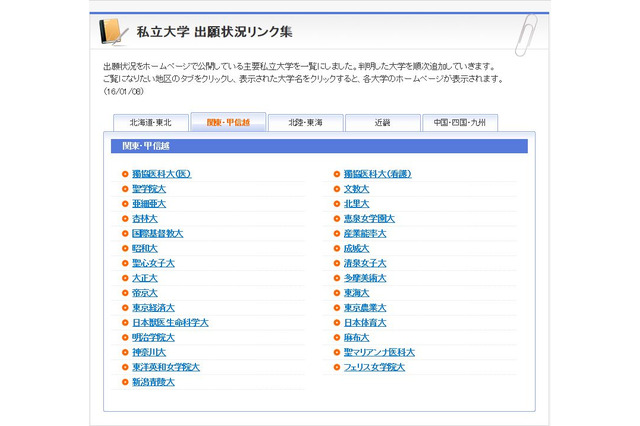The image size is (640, 426).
Task: Open the 日本体育大 link
Action: coord(365,323)
